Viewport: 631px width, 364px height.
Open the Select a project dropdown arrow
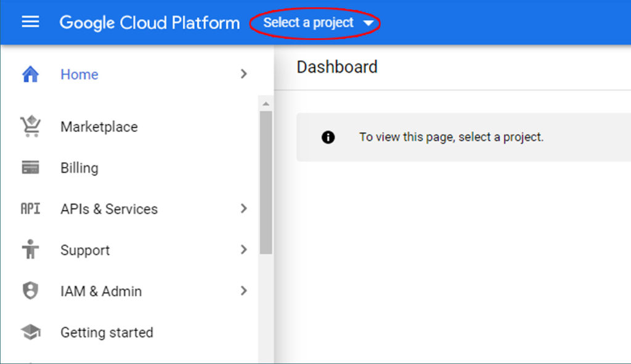tap(368, 23)
